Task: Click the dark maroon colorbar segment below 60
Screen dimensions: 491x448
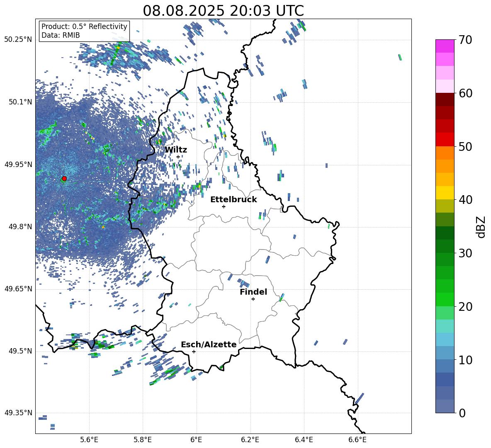Action: pos(445,99)
